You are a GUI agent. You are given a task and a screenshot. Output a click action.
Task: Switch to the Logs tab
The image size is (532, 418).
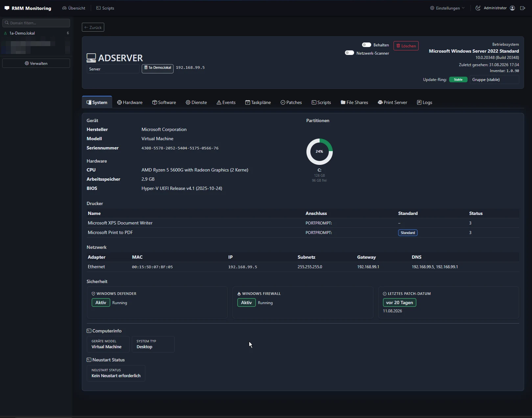click(424, 102)
